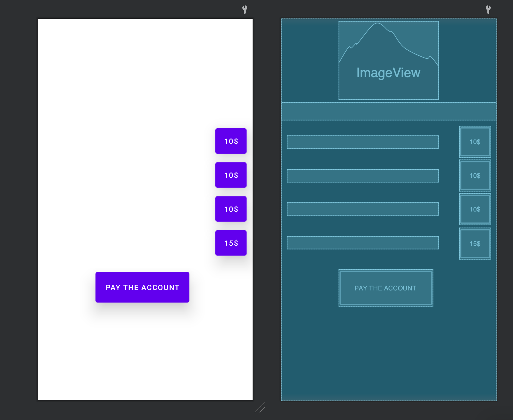Viewport: 513px width, 420px height.
Task: Select the second purple 10$ button in design view
Action: coord(231,175)
